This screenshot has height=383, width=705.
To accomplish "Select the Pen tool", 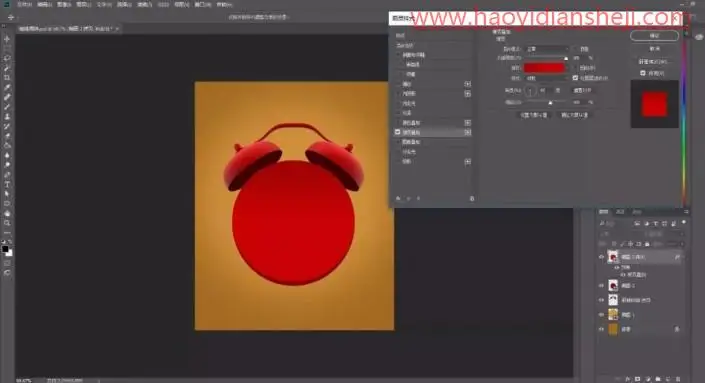I will point(7,175).
